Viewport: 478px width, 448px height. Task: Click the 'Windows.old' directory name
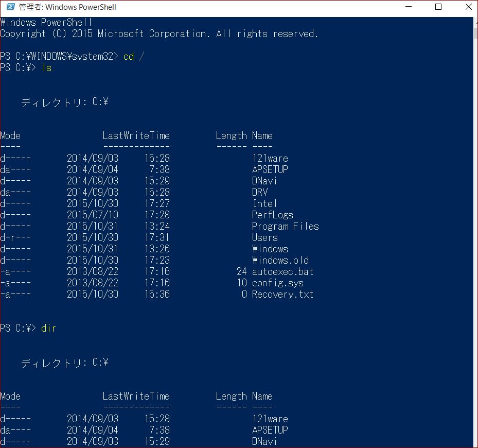[280, 260]
